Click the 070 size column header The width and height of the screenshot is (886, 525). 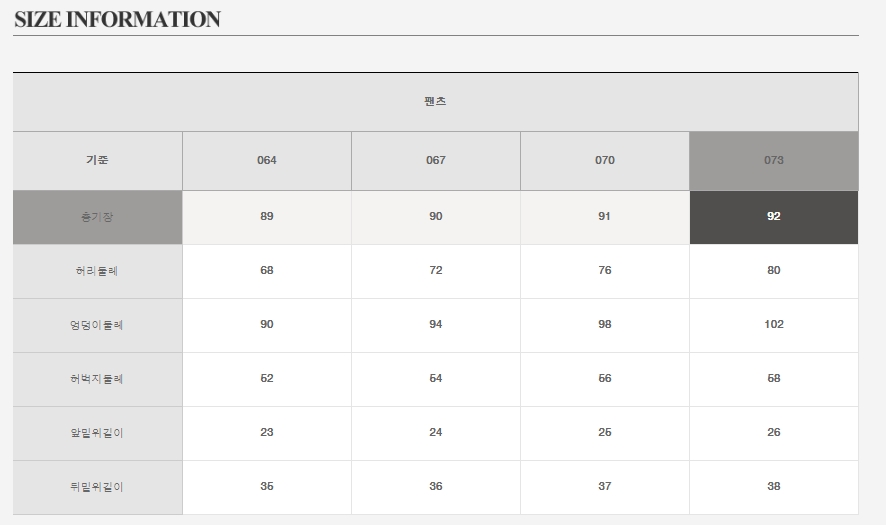[x=605, y=161]
